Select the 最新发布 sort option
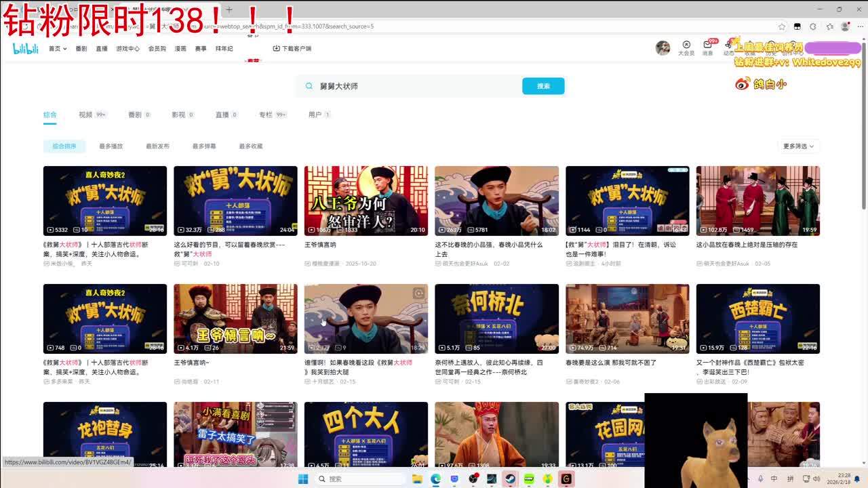The height and width of the screenshot is (488, 868). pos(157,146)
